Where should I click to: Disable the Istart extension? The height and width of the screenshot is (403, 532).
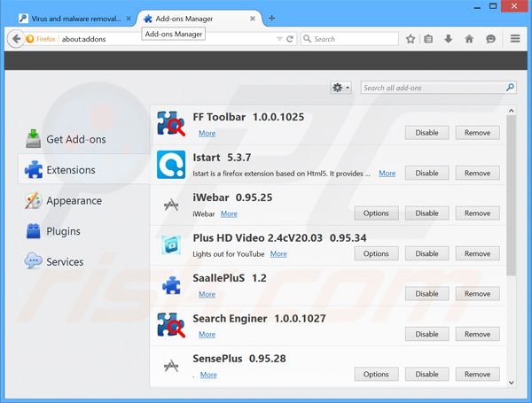click(426, 173)
